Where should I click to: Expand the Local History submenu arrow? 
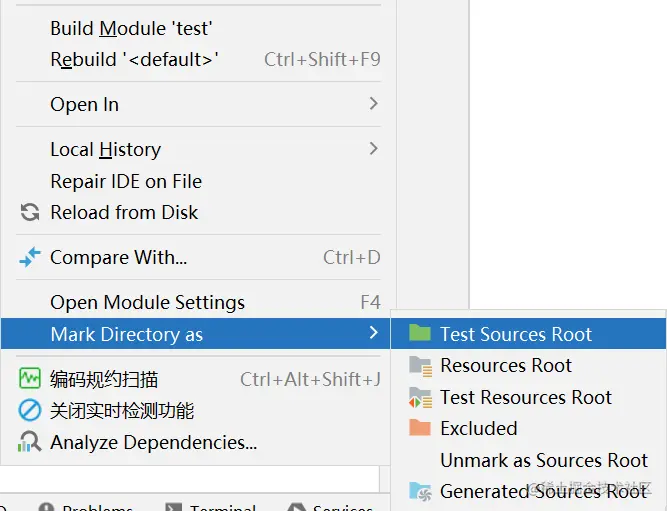pos(373,149)
